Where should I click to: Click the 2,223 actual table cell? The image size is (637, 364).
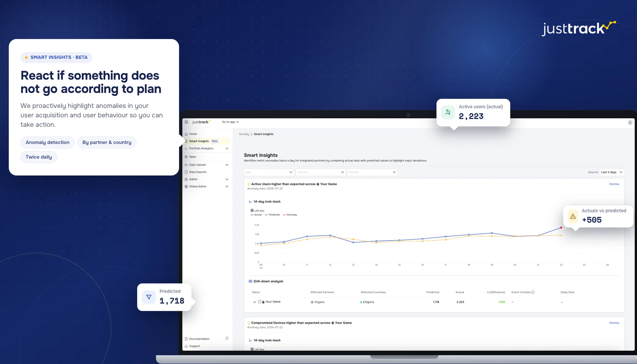point(460,302)
